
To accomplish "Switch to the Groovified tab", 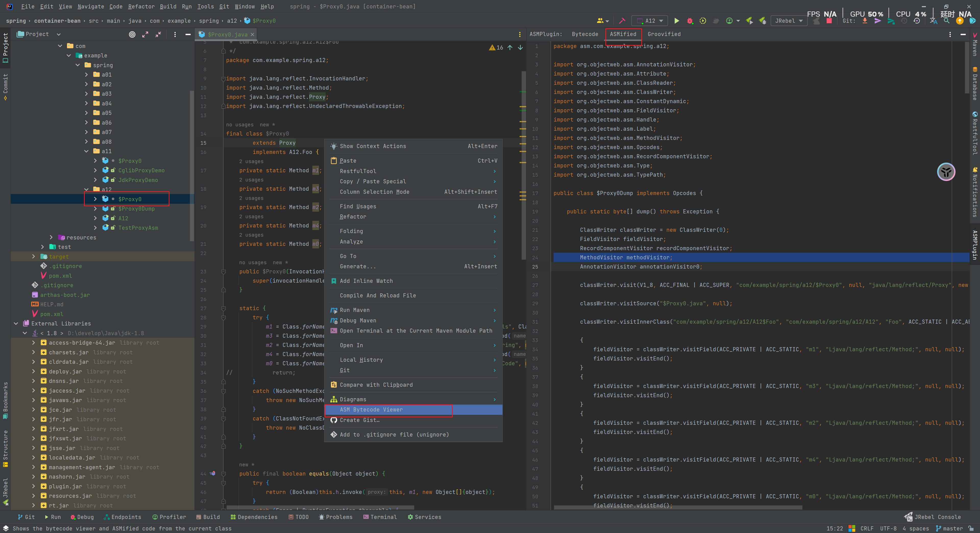I will point(664,34).
